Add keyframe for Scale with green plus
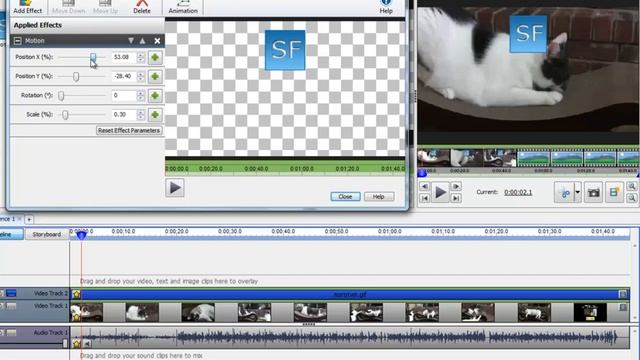Viewport: 640px width, 360px height. 155,115
